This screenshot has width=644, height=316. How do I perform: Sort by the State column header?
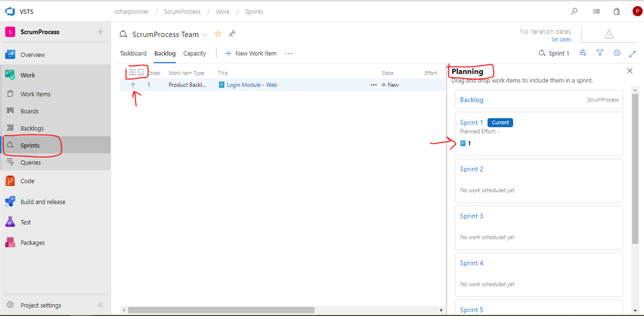pyautogui.click(x=387, y=73)
